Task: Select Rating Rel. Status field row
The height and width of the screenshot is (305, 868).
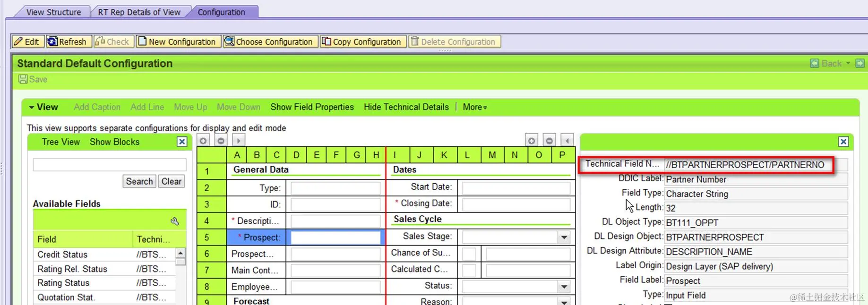Action: point(104,269)
